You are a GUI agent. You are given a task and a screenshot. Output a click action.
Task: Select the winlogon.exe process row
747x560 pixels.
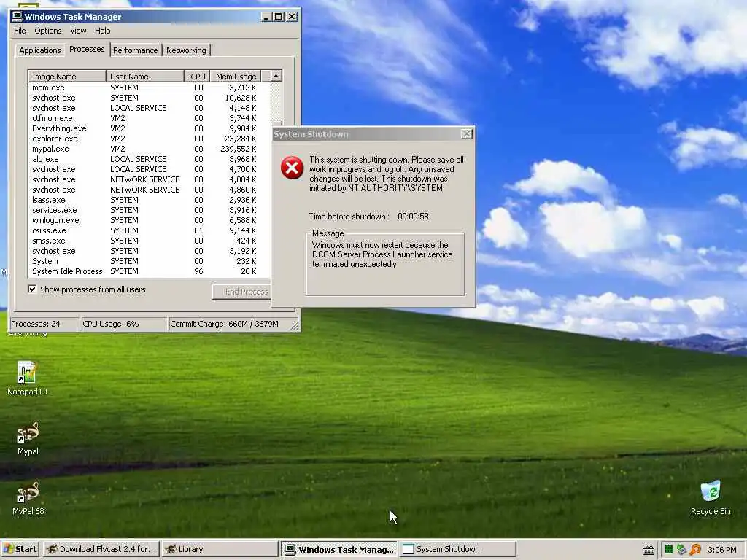149,220
